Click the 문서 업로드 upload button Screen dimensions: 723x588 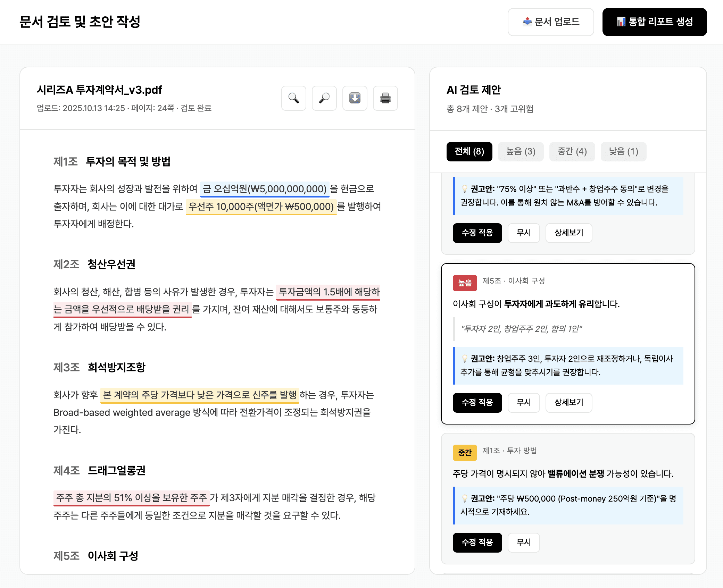click(550, 22)
